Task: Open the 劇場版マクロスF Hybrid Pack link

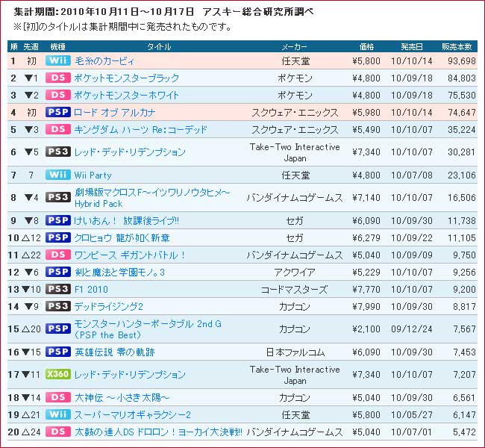Action: tap(152, 198)
